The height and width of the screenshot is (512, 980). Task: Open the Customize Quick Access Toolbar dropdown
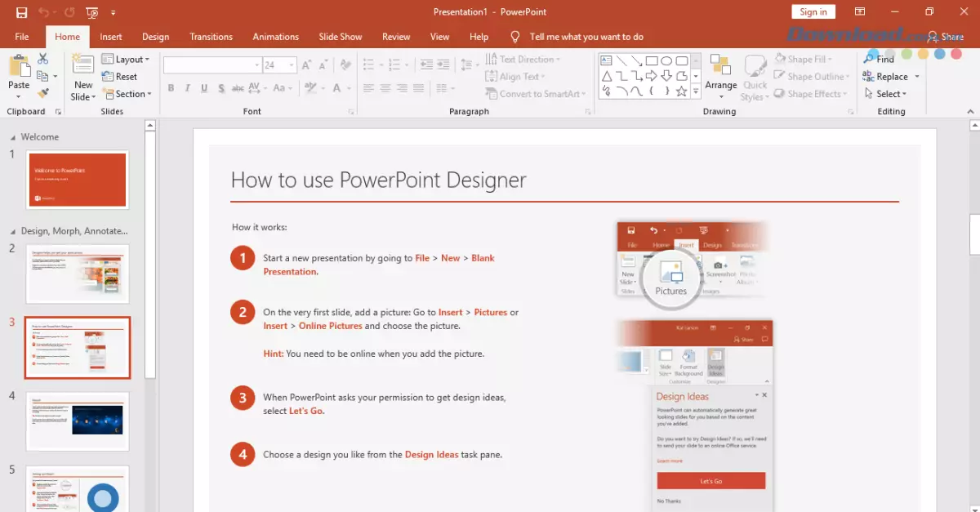point(113,12)
